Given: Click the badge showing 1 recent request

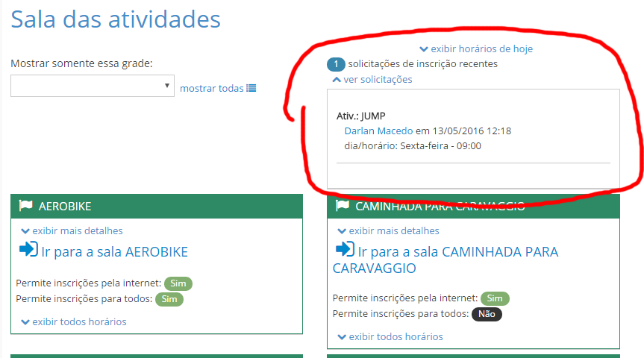Looking at the screenshot, I should [x=336, y=64].
